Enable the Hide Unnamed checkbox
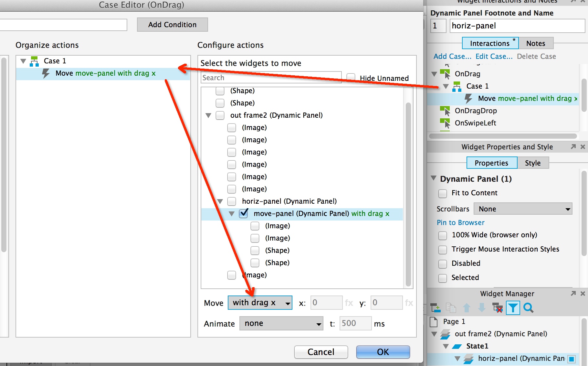The height and width of the screenshot is (366, 588). point(351,78)
